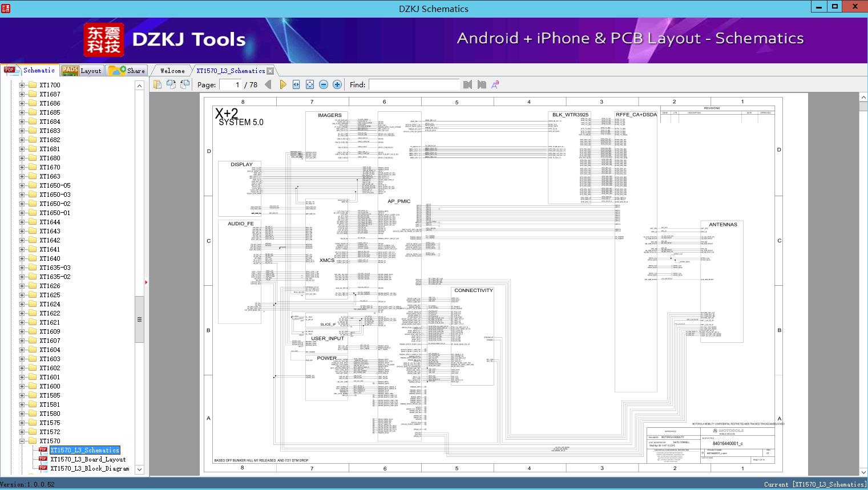
Task: Expand the XT1572 folder node
Action: click(22, 432)
